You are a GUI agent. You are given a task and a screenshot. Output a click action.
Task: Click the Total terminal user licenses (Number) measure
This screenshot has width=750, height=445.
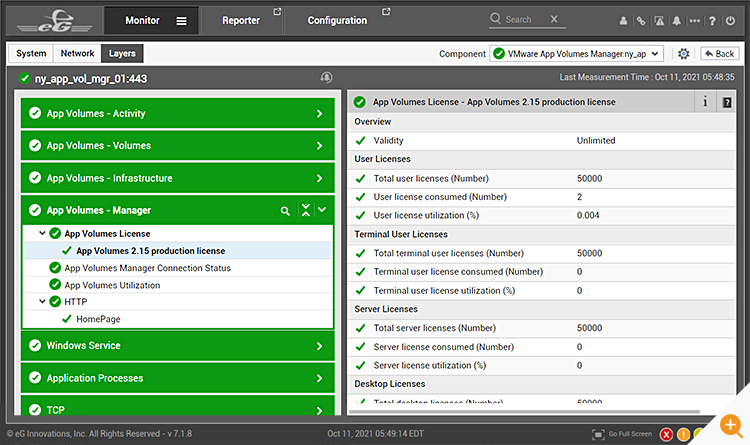point(541,253)
